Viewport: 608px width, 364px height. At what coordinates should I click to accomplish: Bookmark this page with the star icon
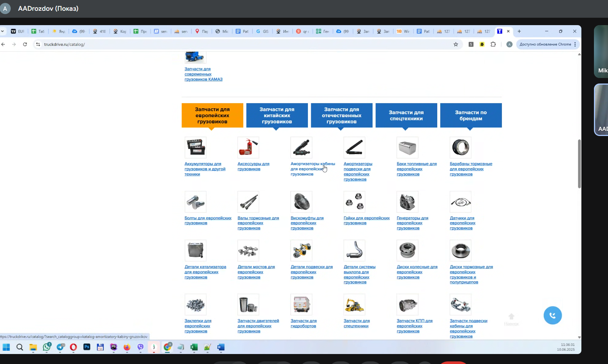[x=456, y=44]
